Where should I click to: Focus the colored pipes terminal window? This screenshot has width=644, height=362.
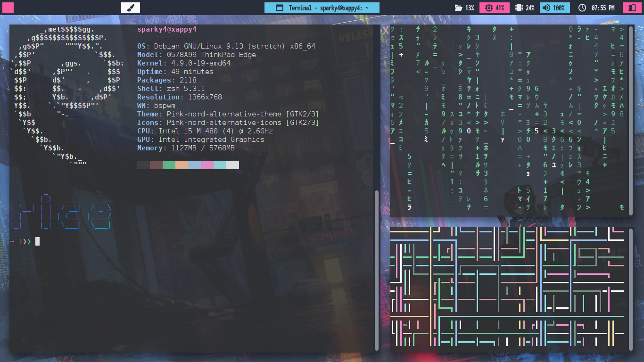click(x=509, y=288)
